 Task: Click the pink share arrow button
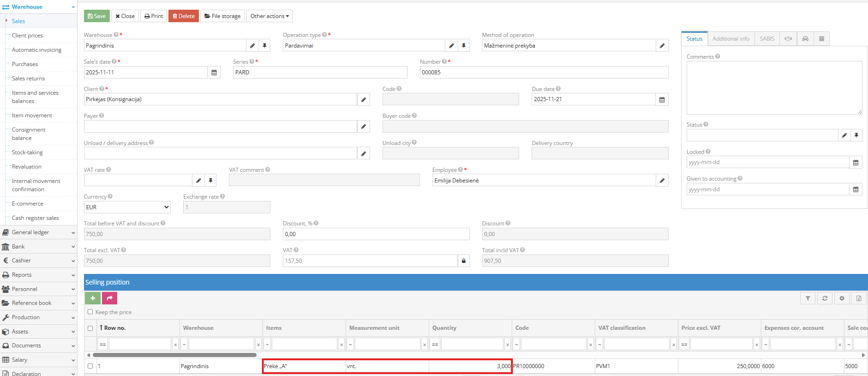click(110, 298)
